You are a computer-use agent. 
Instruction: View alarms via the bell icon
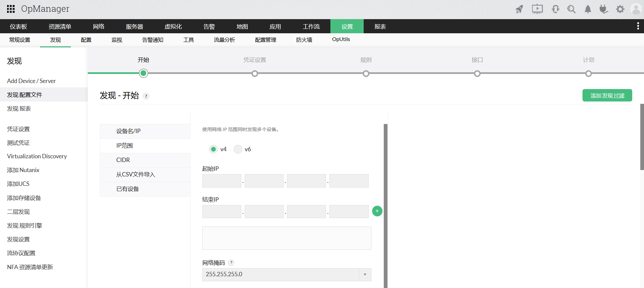[588, 9]
